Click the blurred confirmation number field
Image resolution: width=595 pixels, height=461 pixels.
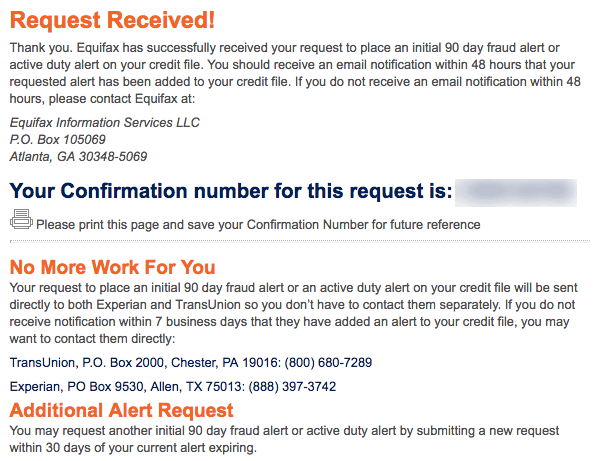click(x=516, y=192)
